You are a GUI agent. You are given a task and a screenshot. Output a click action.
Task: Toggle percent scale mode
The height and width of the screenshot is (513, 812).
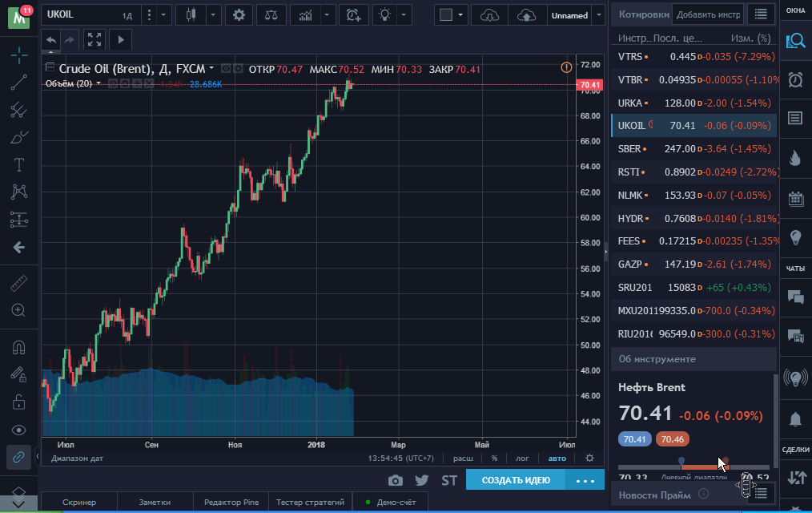pyautogui.click(x=494, y=458)
